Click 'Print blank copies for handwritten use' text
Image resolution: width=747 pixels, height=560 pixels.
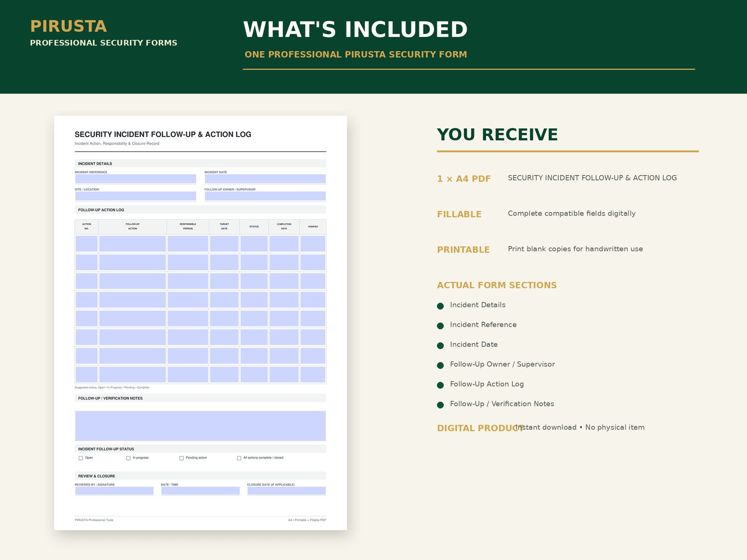point(575,249)
